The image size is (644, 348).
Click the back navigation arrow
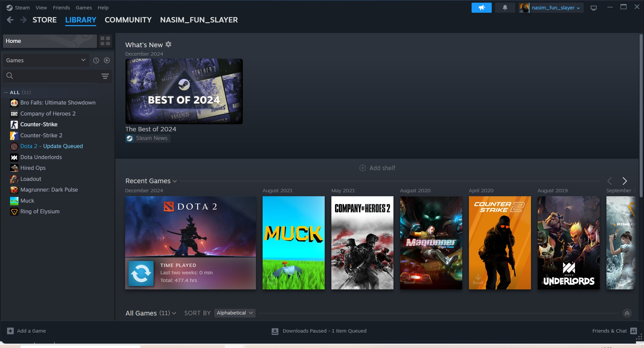click(x=10, y=20)
